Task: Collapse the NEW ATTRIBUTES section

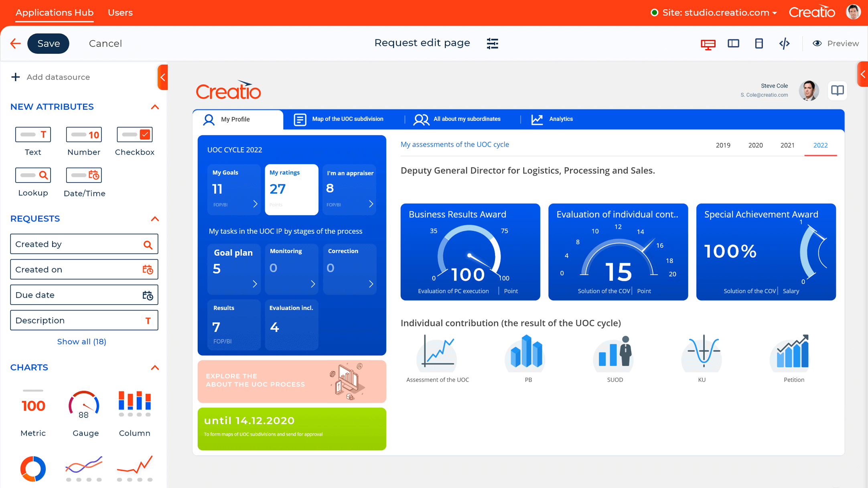Action: [x=155, y=107]
